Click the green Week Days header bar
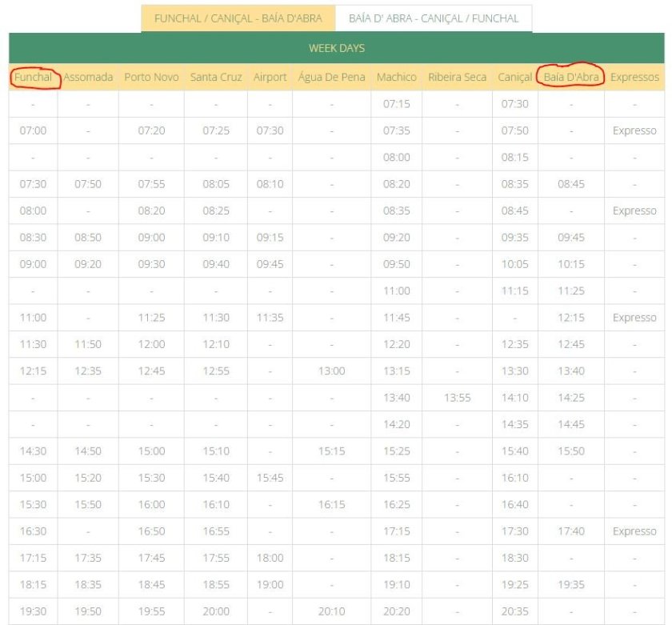 [336, 48]
